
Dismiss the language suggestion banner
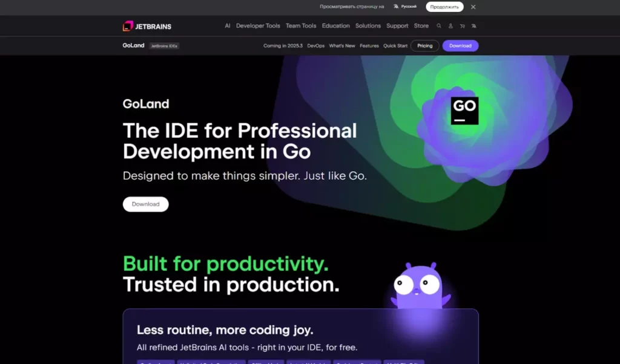coord(473,7)
